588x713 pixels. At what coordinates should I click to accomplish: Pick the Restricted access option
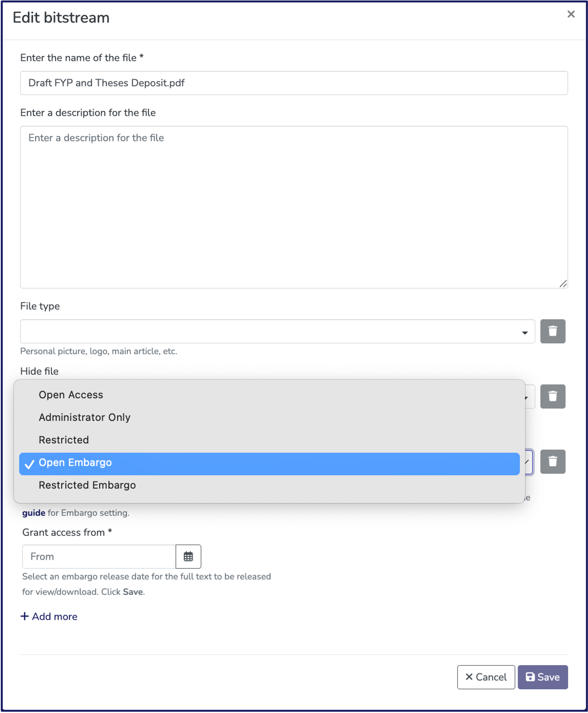tap(64, 440)
